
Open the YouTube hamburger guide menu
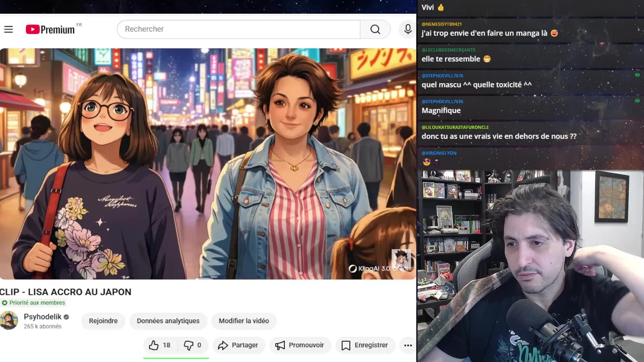point(9,29)
